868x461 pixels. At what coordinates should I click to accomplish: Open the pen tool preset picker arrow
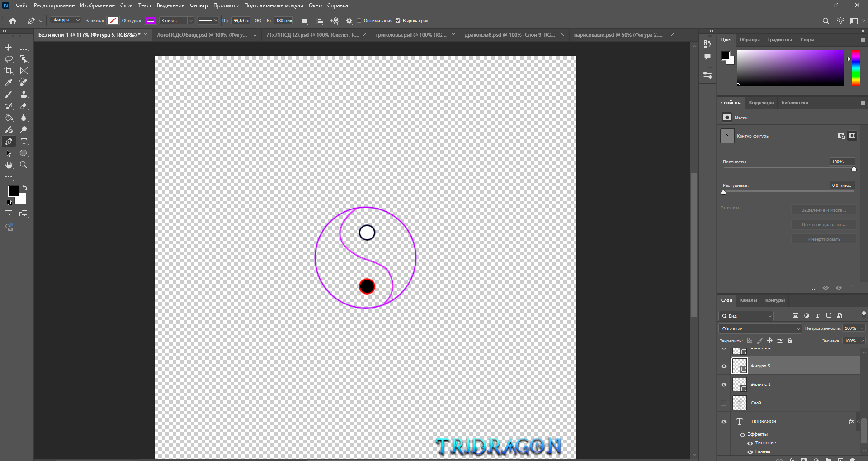point(41,21)
